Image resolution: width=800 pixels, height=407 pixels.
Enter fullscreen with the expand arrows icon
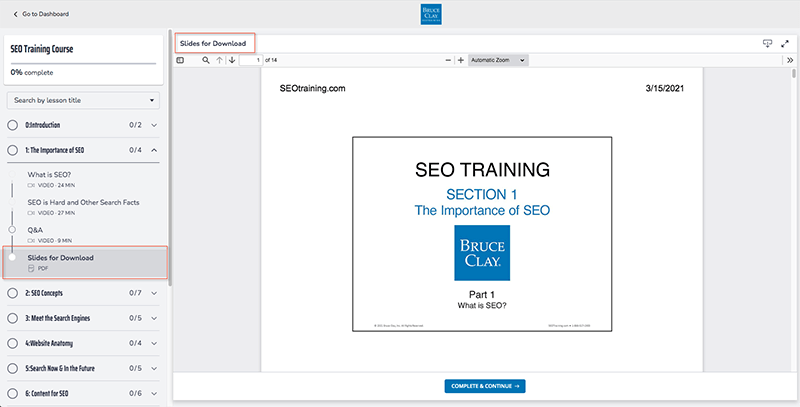[785, 44]
